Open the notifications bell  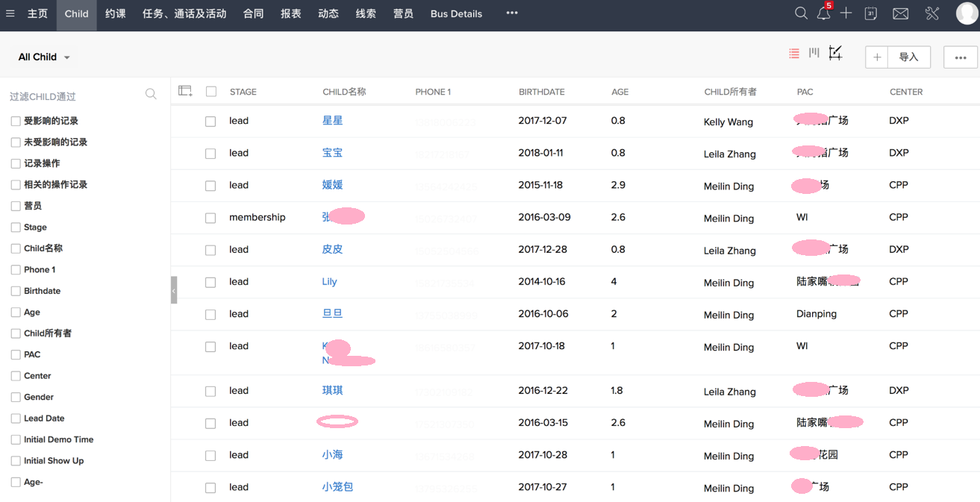pyautogui.click(x=823, y=13)
